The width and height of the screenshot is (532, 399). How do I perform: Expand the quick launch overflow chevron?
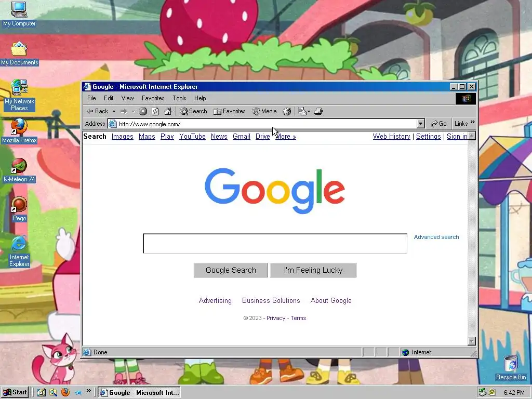coord(88,391)
